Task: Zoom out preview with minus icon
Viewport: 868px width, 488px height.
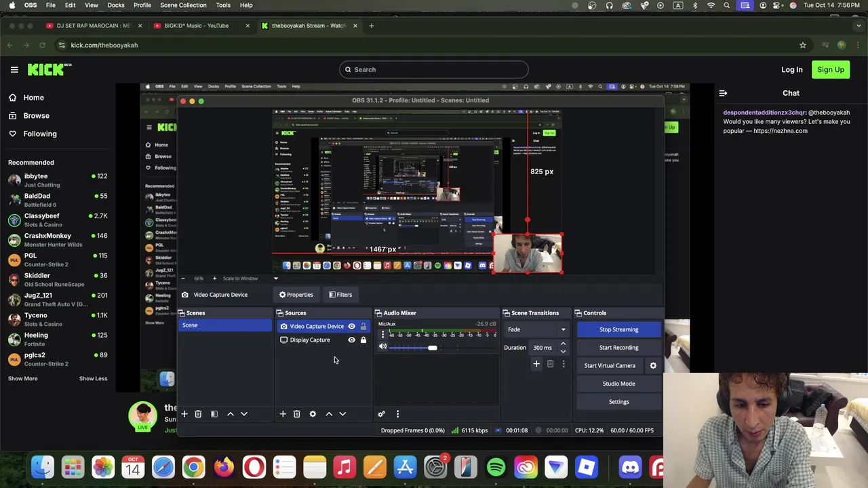Action: [x=183, y=278]
